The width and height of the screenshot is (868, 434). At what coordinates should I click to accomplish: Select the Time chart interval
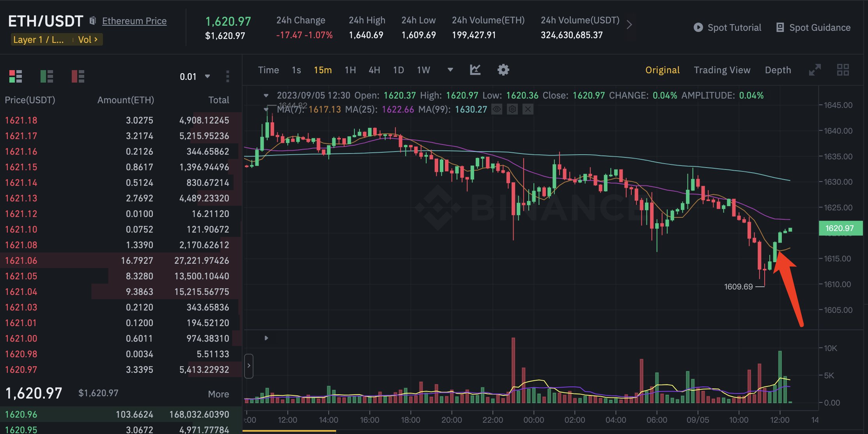pos(268,70)
